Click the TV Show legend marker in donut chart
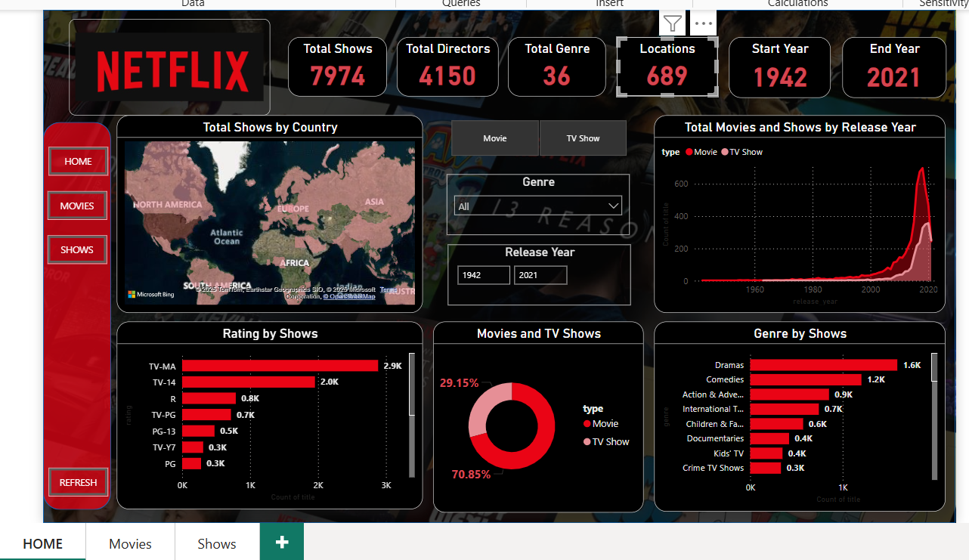 click(587, 442)
